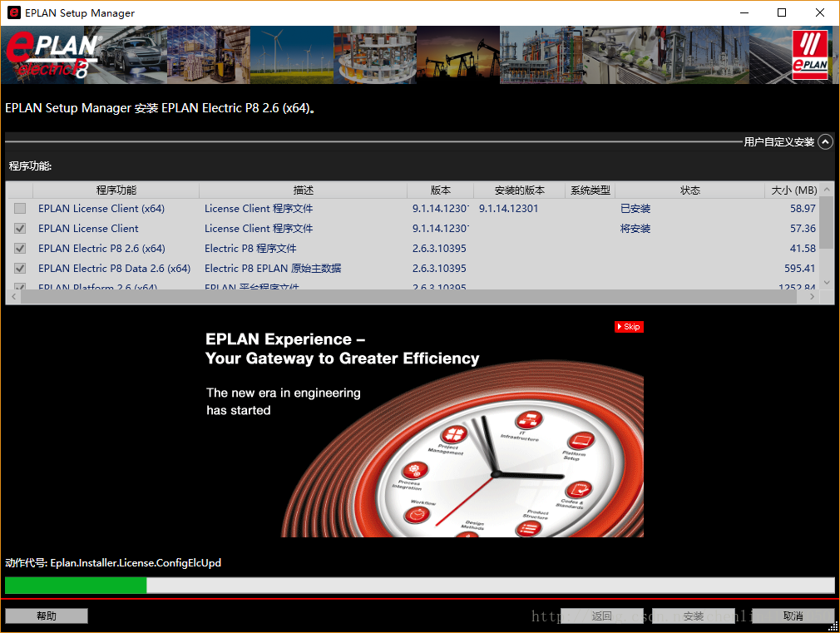Click the Electric P8 EPLAN 原始主数据 description
This screenshot has height=633, width=840.
tap(273, 268)
